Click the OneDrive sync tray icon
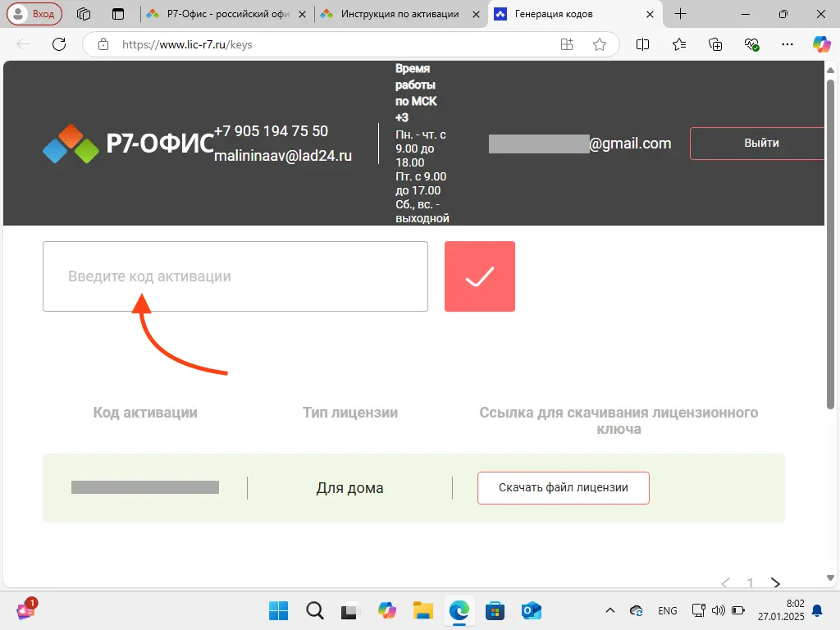This screenshot has width=840, height=630. [637, 610]
